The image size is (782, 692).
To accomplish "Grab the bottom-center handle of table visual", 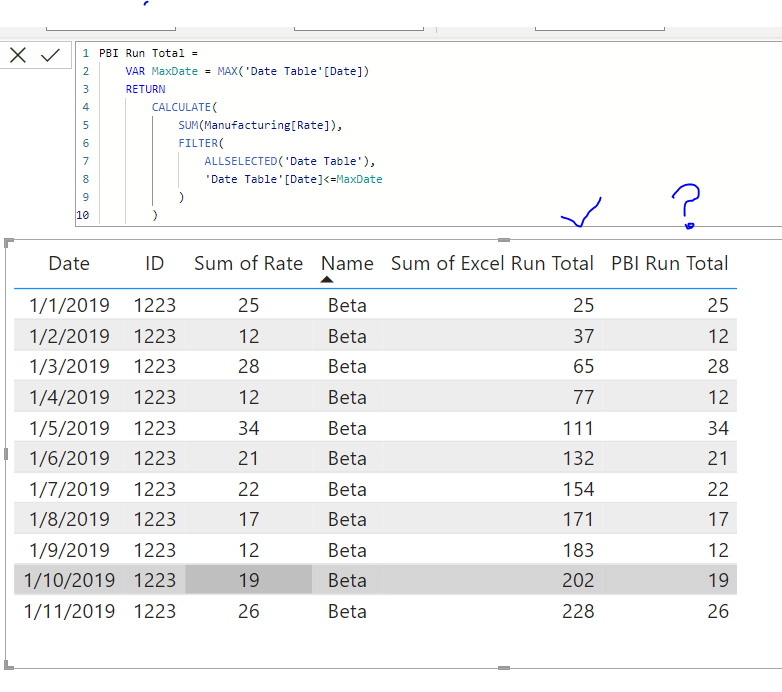I will (504, 668).
